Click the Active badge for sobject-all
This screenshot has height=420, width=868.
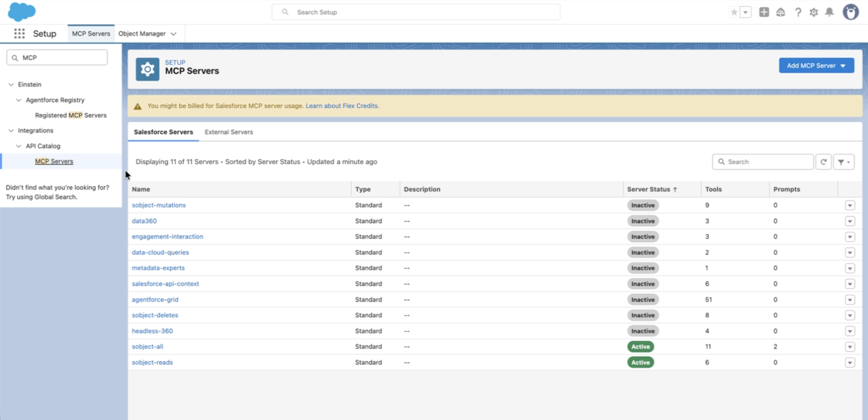tap(641, 347)
